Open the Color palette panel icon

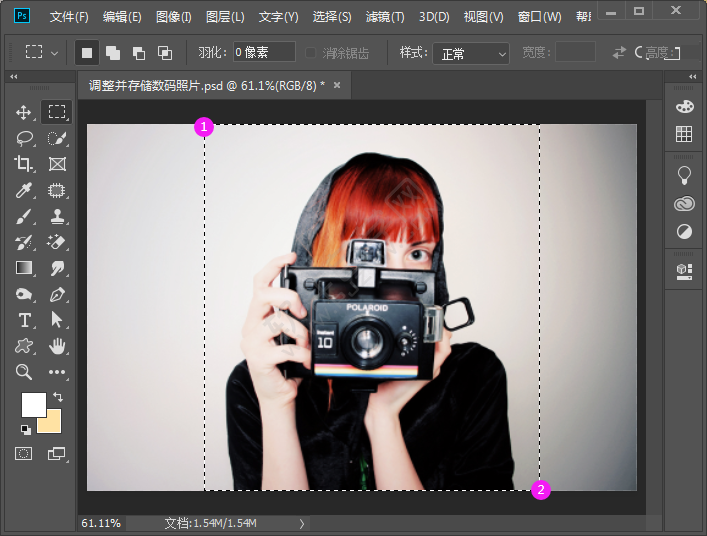click(x=684, y=106)
